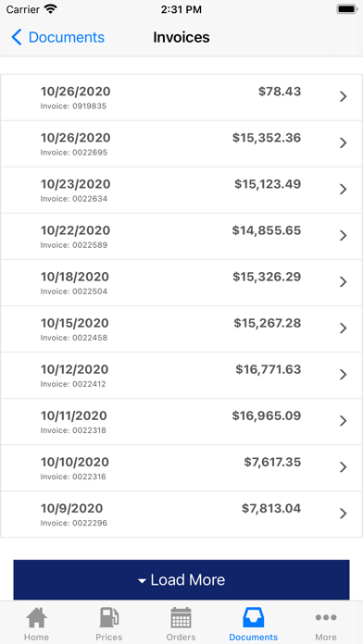Tap the back chevron beside Documents
Image resolution: width=363 pixels, height=644 pixels.
[x=17, y=37]
